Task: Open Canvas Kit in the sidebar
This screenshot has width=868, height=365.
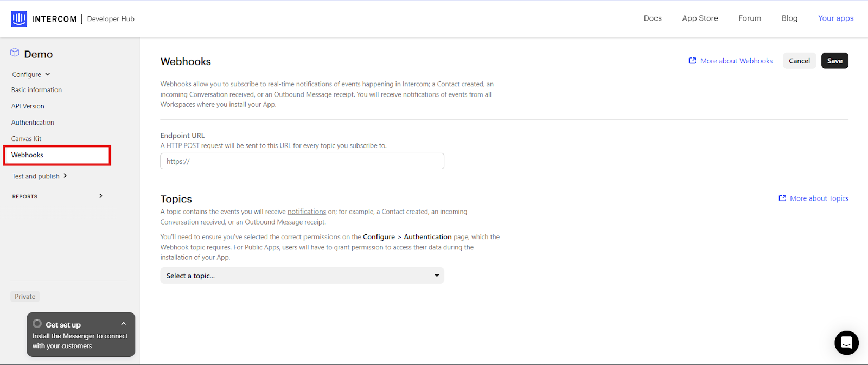Action: pyautogui.click(x=26, y=139)
